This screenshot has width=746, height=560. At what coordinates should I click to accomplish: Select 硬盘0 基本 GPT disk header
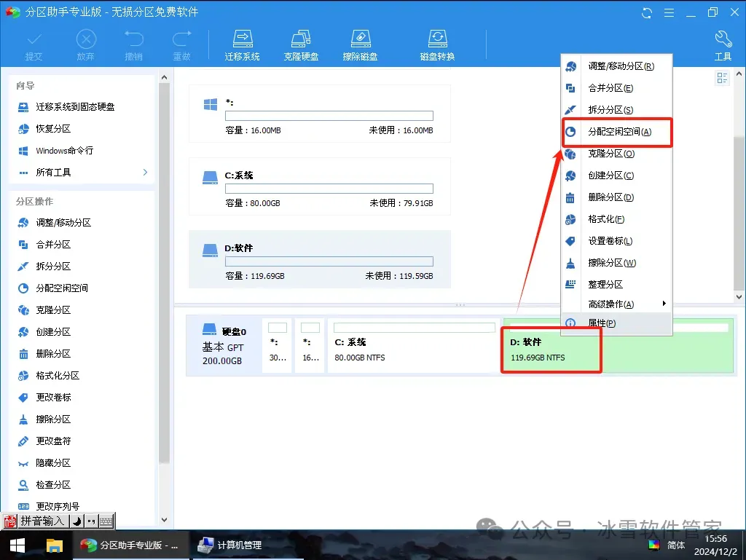[x=224, y=345]
